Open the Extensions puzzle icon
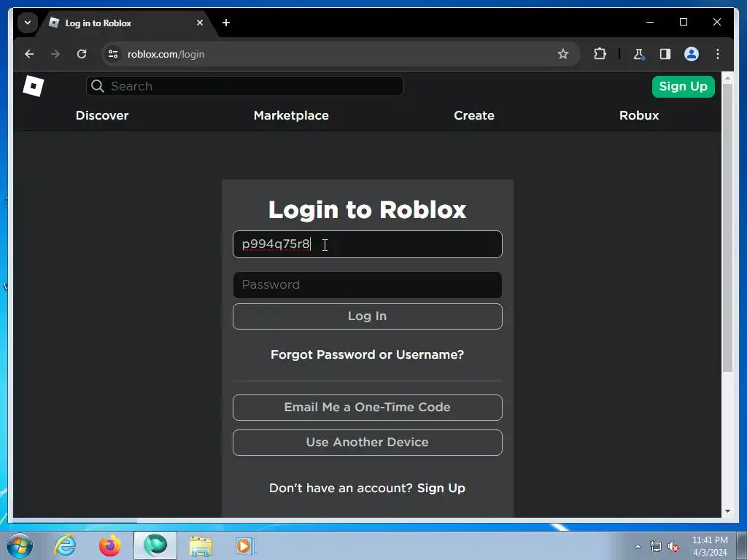 600,54
